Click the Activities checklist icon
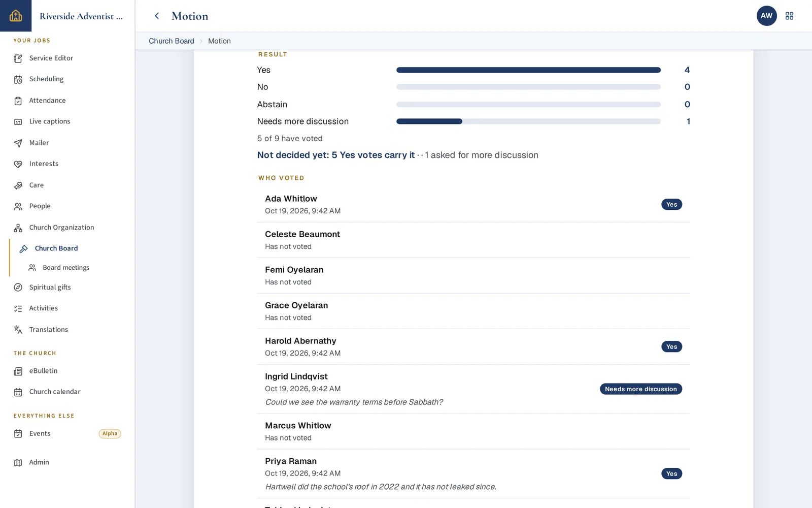 [18, 308]
